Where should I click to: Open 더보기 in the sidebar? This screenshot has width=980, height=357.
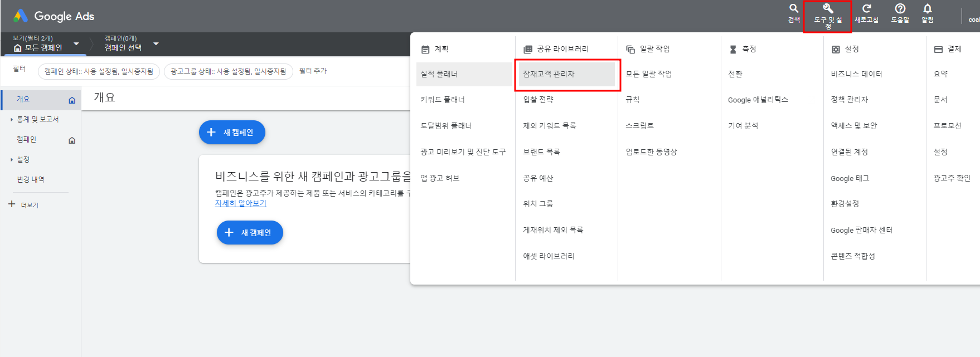pos(30,205)
